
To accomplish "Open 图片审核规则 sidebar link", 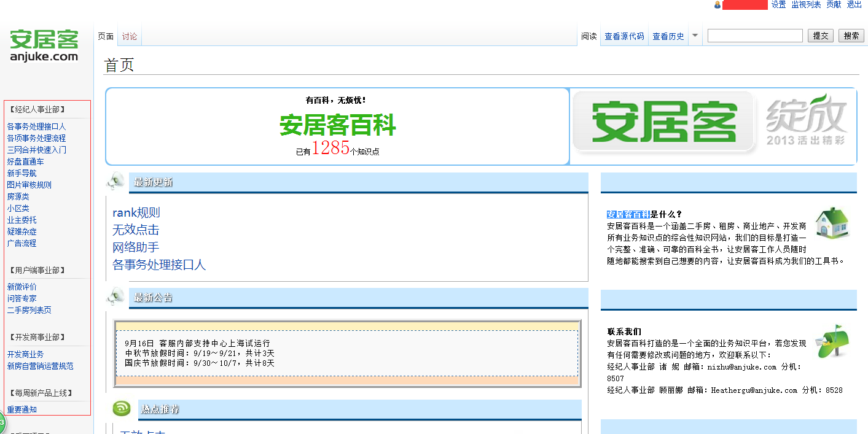I will tap(29, 185).
